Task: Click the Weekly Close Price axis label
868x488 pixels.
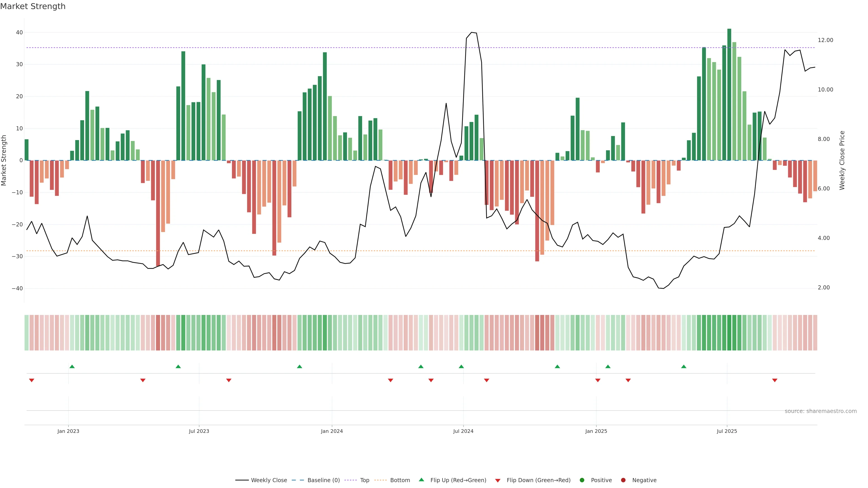Action: (x=842, y=160)
